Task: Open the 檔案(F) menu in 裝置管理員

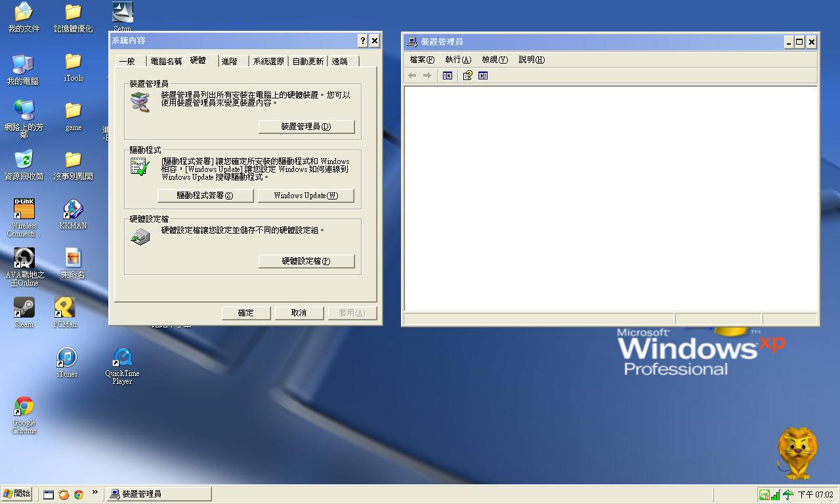Action: 422,60
